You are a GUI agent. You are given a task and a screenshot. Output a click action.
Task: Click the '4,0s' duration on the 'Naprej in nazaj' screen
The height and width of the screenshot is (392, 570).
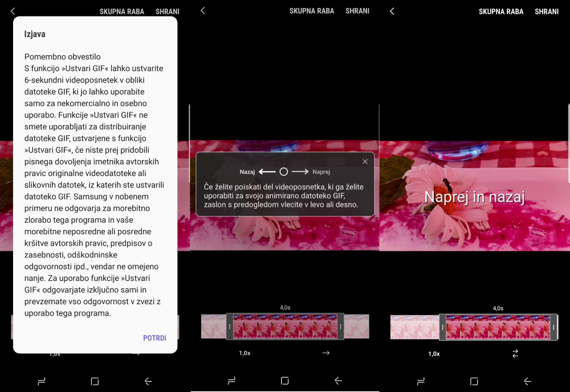[x=498, y=308]
